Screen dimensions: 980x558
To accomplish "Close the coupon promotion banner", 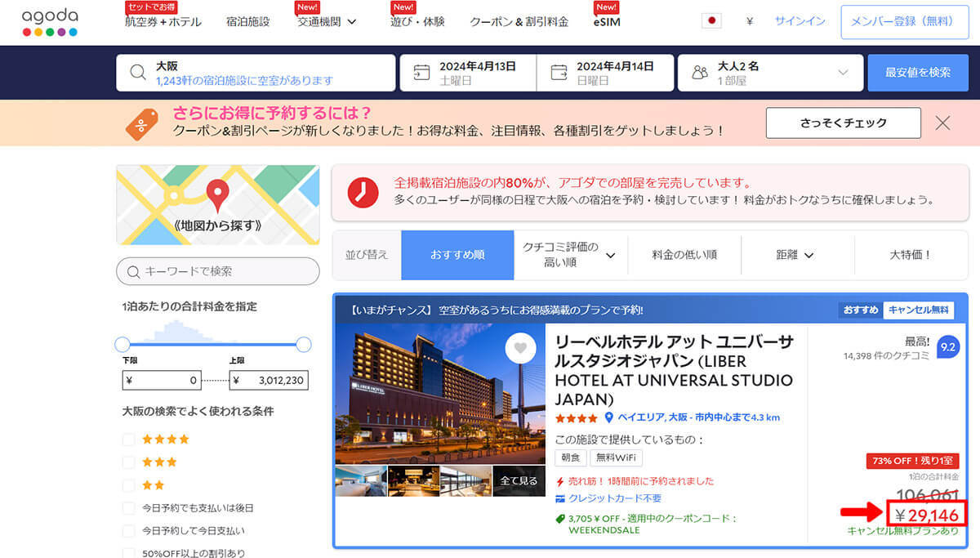I will pos(942,123).
